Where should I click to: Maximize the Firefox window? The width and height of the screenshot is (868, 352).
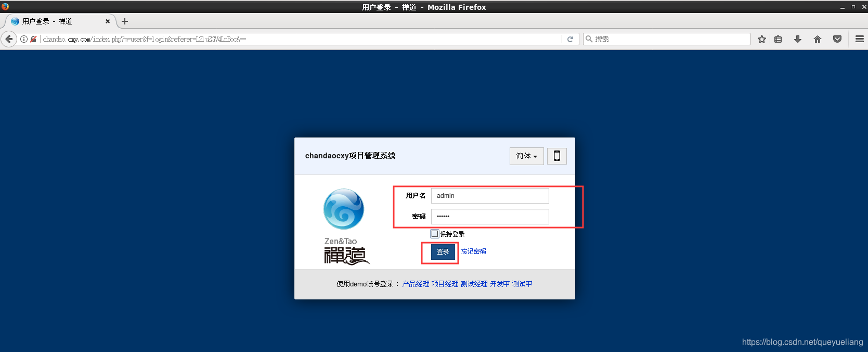853,7
